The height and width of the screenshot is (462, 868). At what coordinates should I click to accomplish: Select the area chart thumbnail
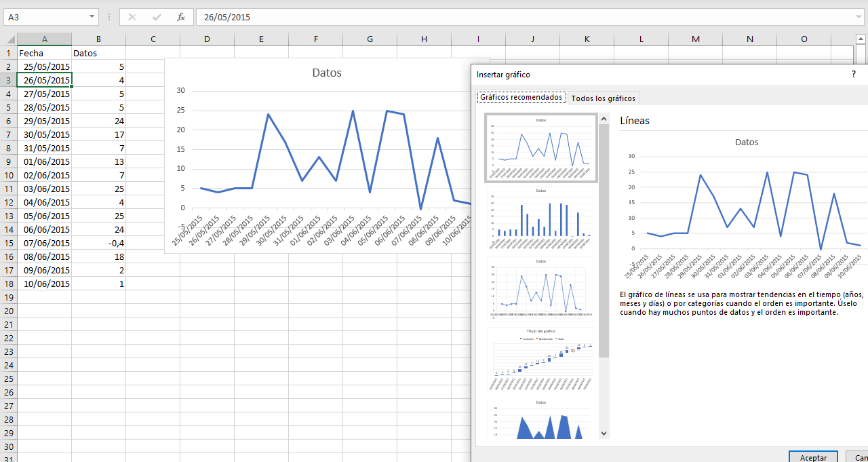540,419
